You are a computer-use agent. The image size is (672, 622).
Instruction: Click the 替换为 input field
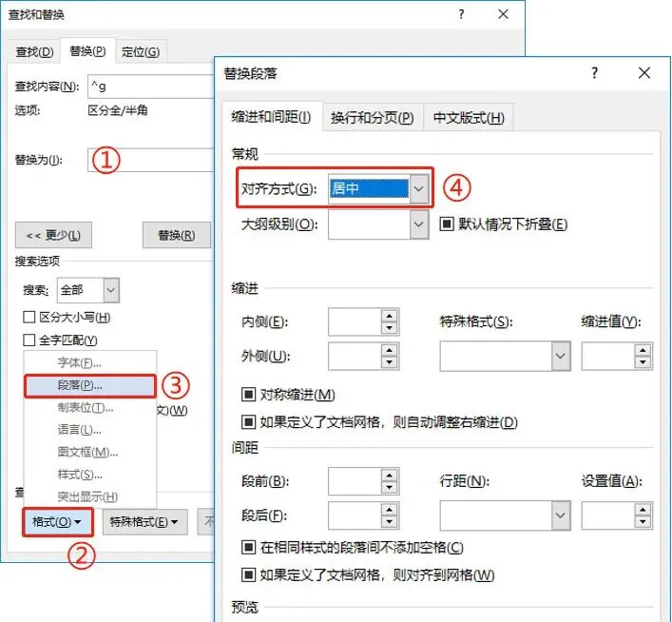click(151, 160)
